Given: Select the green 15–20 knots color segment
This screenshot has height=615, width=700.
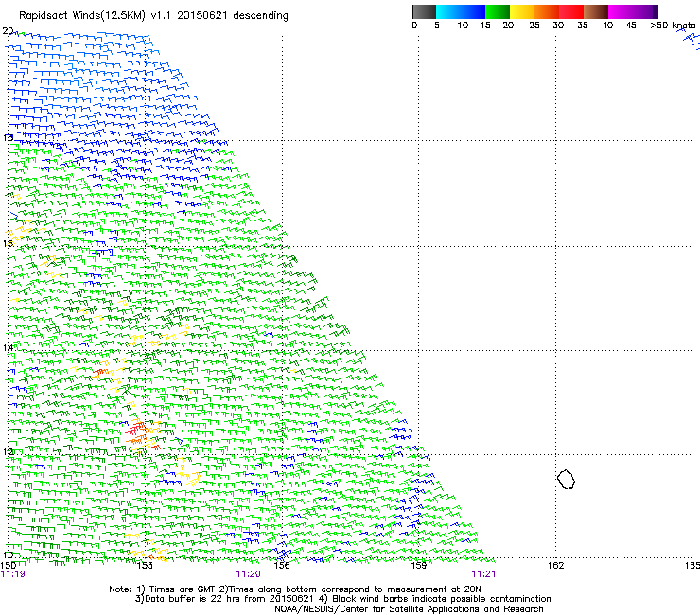Looking at the screenshot, I should 498,11.
